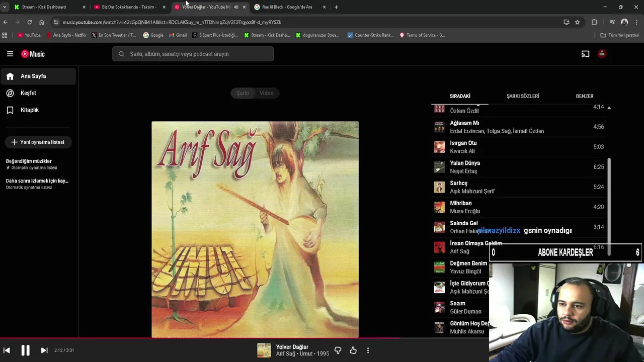Screen dimensions: 644x362
Task: Open a new browser tab
Action: click(x=337, y=7)
